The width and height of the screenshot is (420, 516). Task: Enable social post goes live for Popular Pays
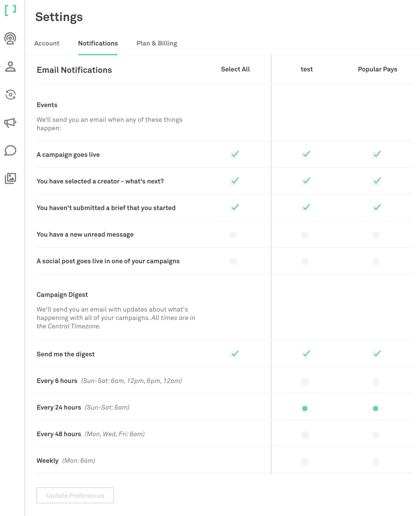376,261
